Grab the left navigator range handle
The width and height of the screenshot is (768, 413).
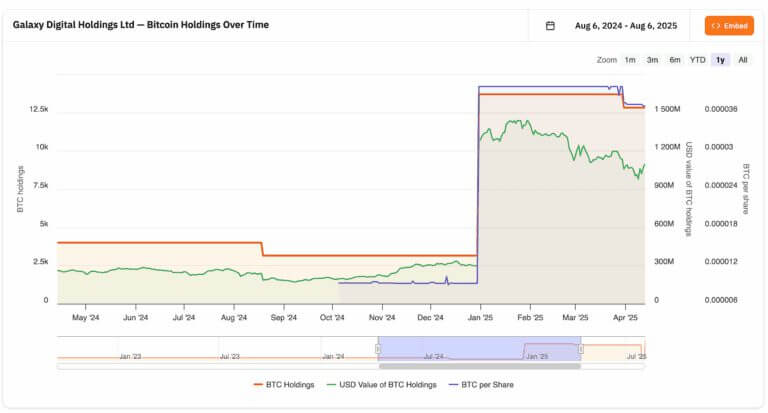(x=378, y=349)
